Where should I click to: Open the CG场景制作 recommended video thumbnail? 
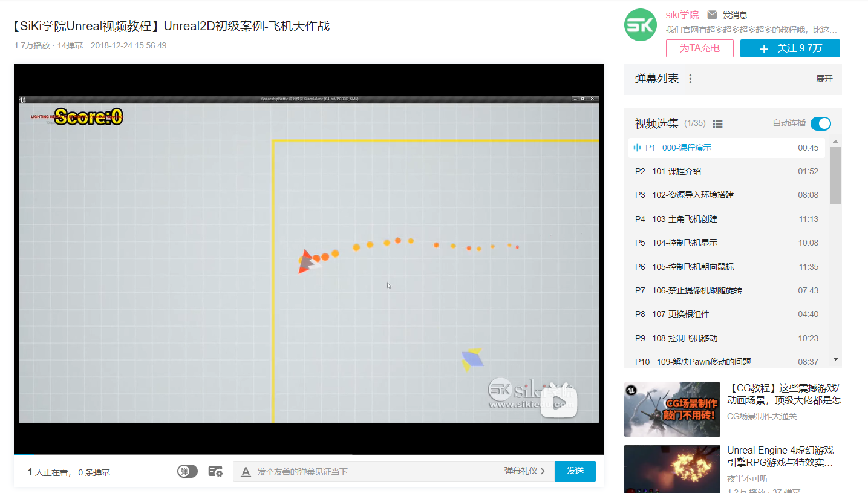(x=672, y=410)
